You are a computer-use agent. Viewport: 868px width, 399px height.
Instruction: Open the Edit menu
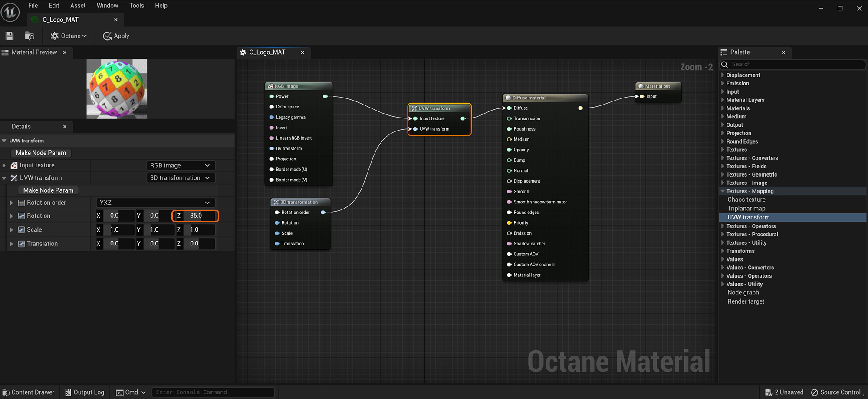[x=54, y=6]
